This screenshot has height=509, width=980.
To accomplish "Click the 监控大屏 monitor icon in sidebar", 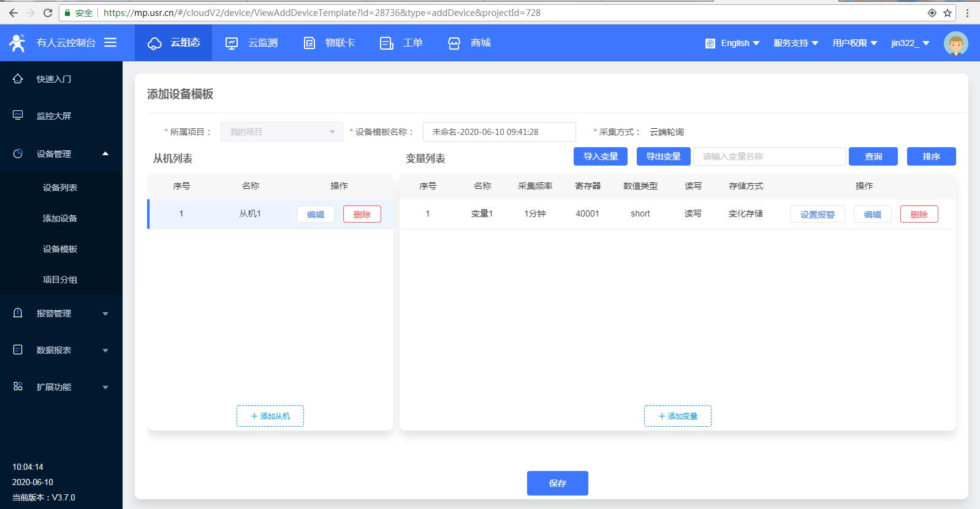I will pos(18,115).
